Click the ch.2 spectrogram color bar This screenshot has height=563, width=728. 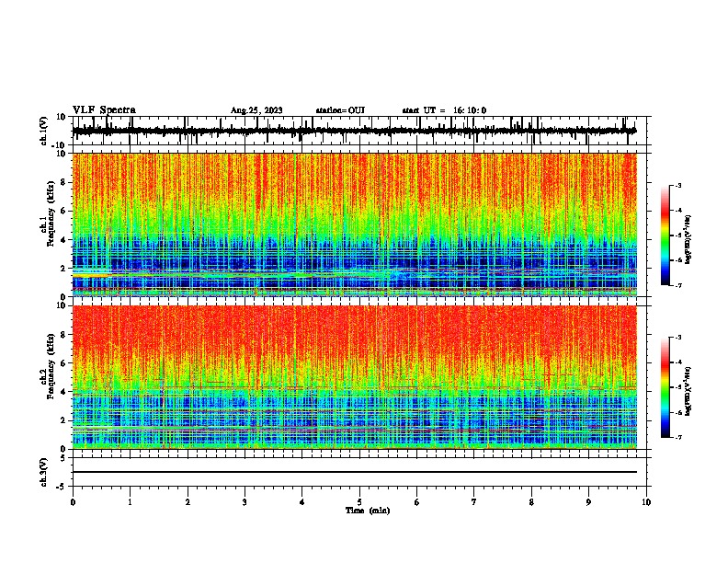coord(665,387)
